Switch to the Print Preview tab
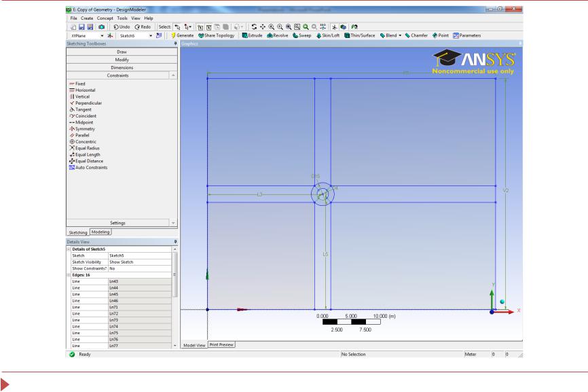This screenshot has height=392, width=588. point(221,344)
